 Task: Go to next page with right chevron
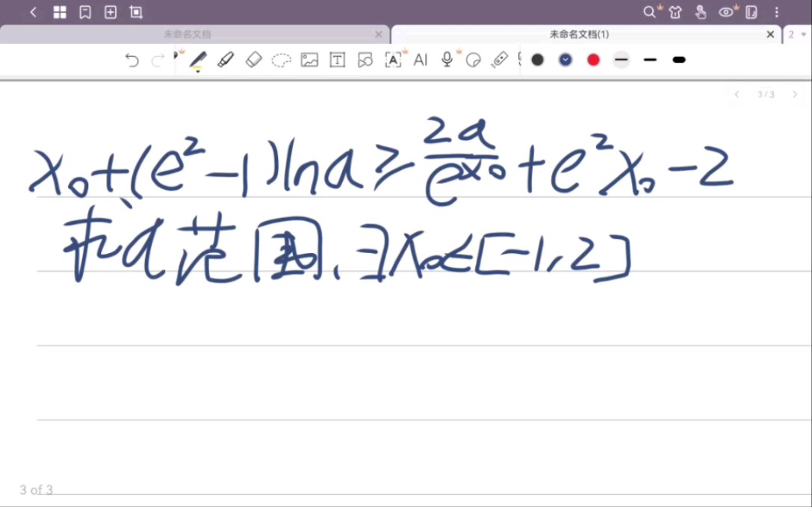click(x=794, y=94)
